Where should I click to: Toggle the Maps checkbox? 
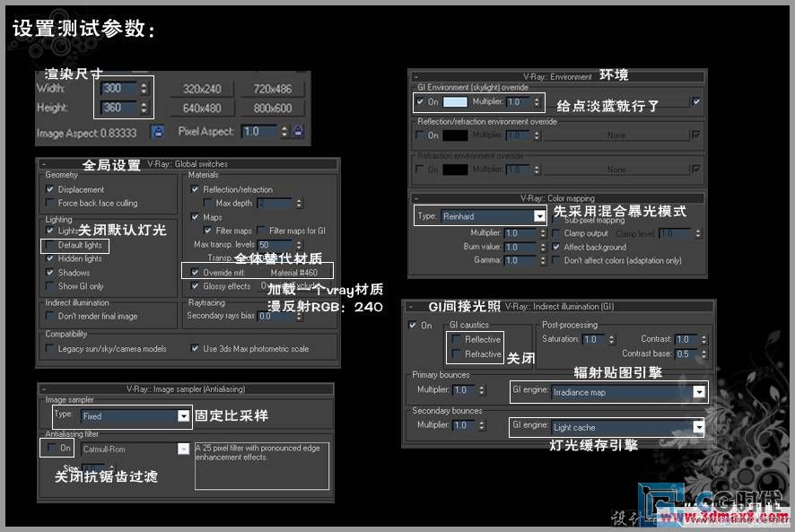coord(195,217)
